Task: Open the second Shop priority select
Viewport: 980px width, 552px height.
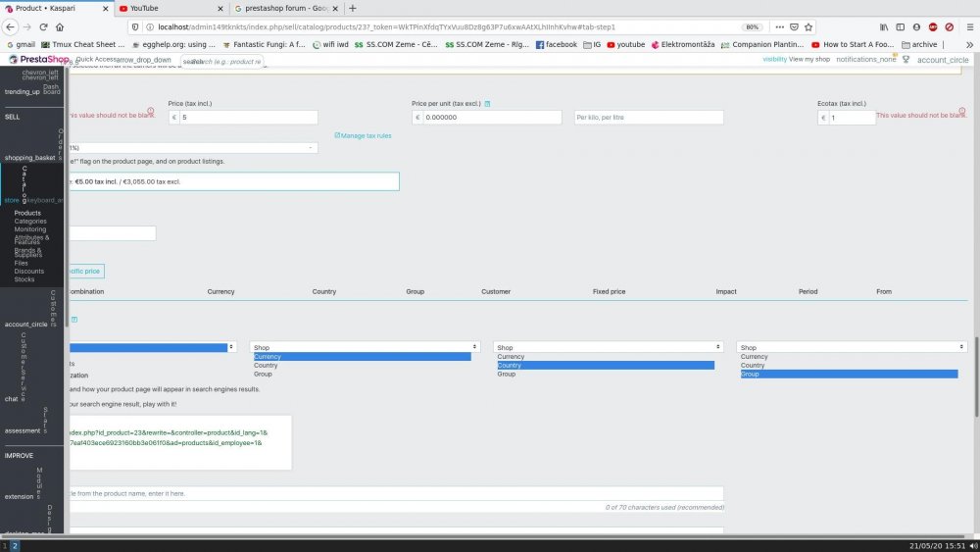Action: (x=609, y=347)
